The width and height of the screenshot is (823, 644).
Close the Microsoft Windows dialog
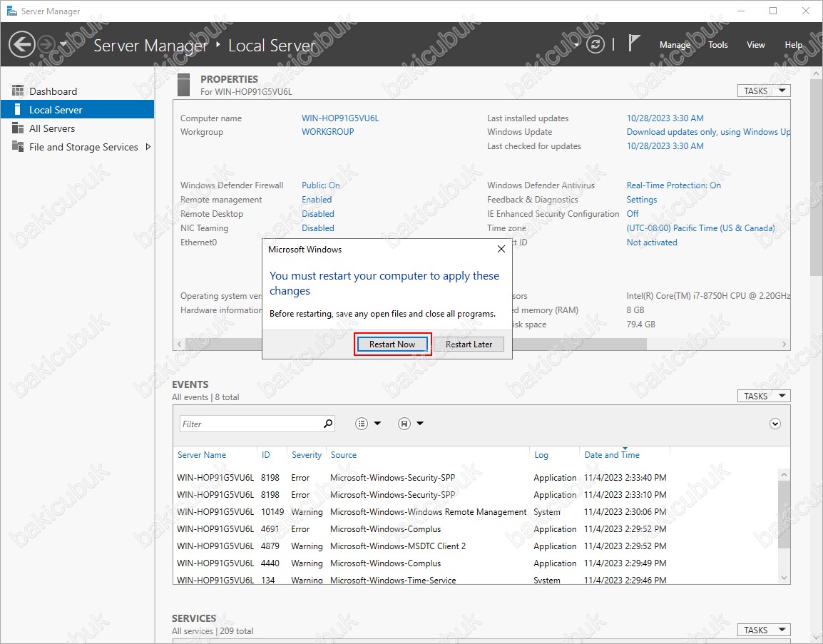point(501,249)
